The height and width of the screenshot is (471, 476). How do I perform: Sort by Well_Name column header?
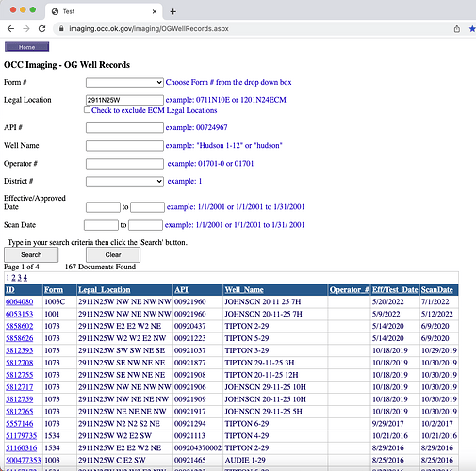tap(244, 290)
